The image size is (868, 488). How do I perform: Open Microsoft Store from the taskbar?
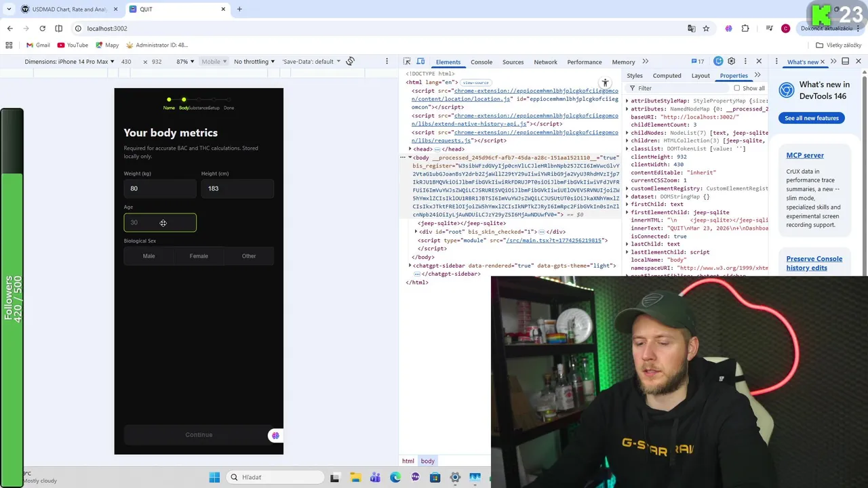tap(435, 477)
